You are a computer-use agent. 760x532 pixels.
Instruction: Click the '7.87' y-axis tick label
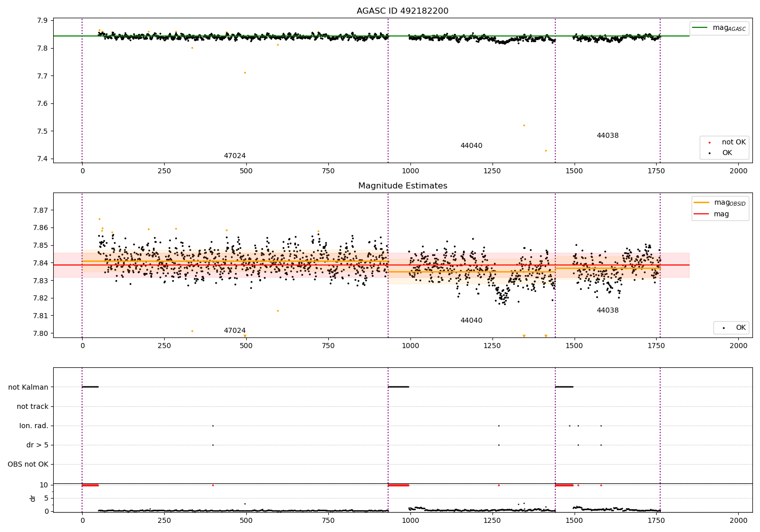click(x=41, y=210)
